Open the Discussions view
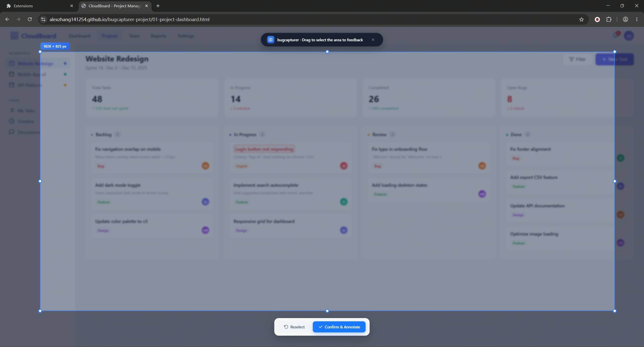Viewport: 644px width, 347px height. tap(38, 132)
